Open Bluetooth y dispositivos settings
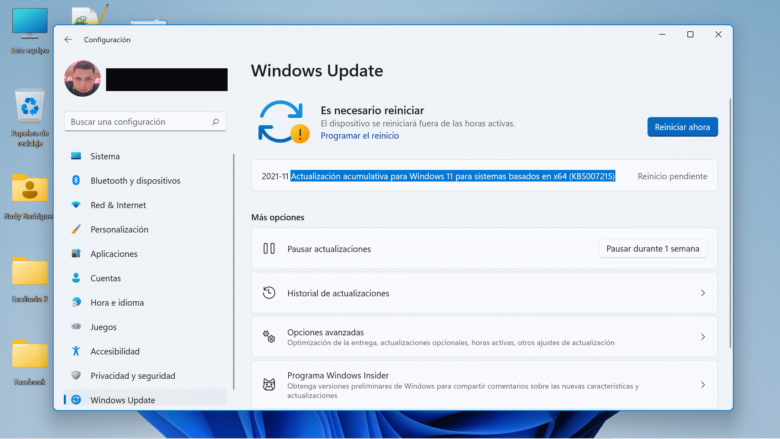Screen dimensions: 780x439 [134, 181]
